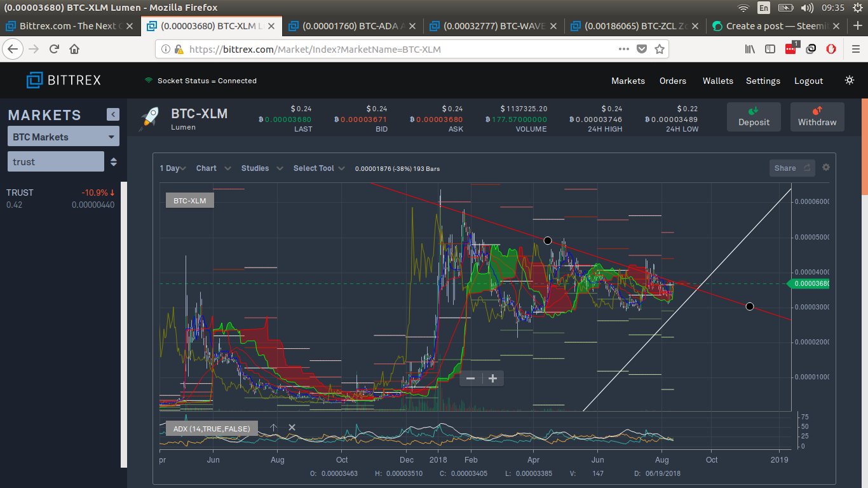Go back to the previous page
Screen dimensions: 868x488
click(x=13, y=49)
